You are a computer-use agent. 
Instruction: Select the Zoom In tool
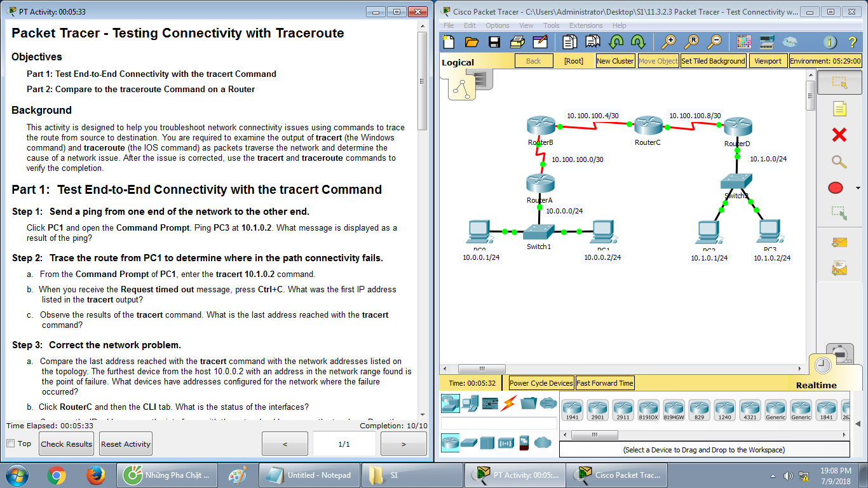[x=668, y=42]
